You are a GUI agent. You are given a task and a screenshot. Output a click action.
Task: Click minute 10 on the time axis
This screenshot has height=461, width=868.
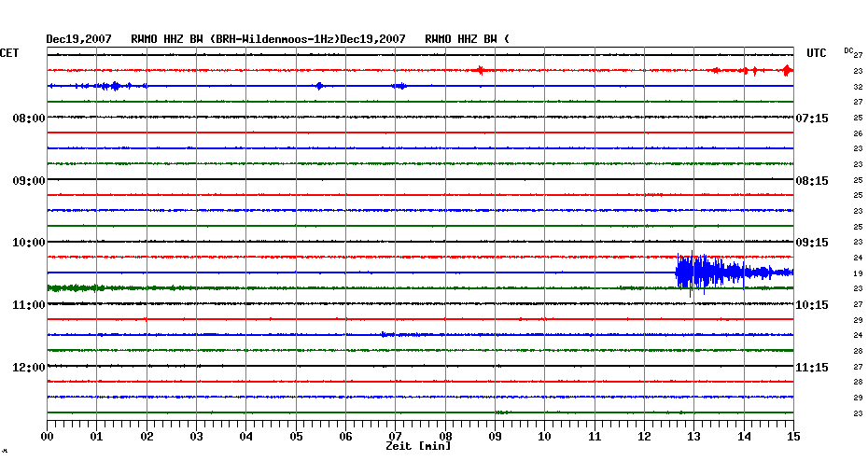pyautogui.click(x=545, y=437)
